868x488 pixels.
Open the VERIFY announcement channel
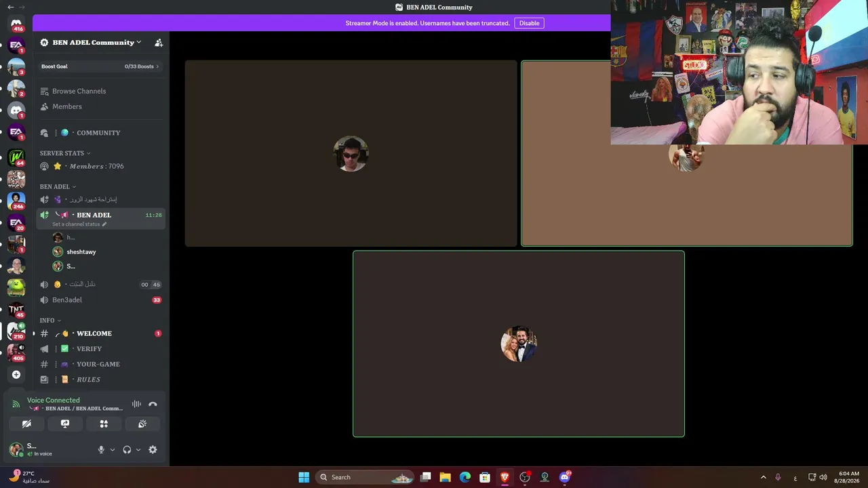[x=100, y=349]
